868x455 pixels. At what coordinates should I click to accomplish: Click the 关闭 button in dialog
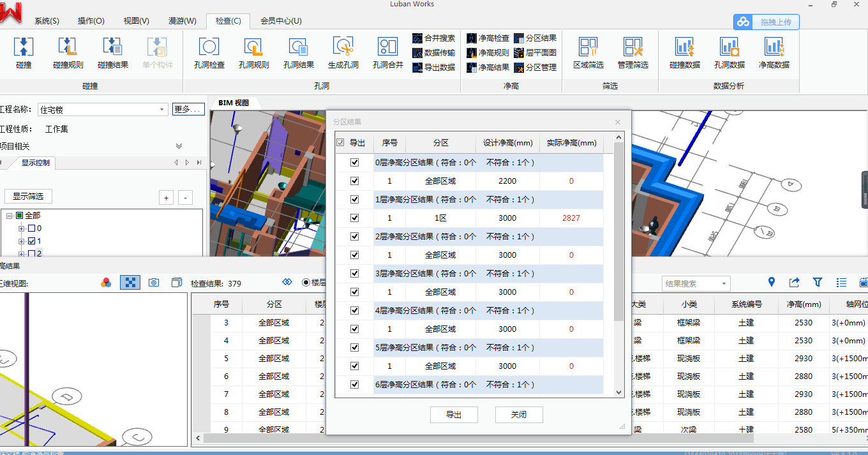[x=519, y=415]
